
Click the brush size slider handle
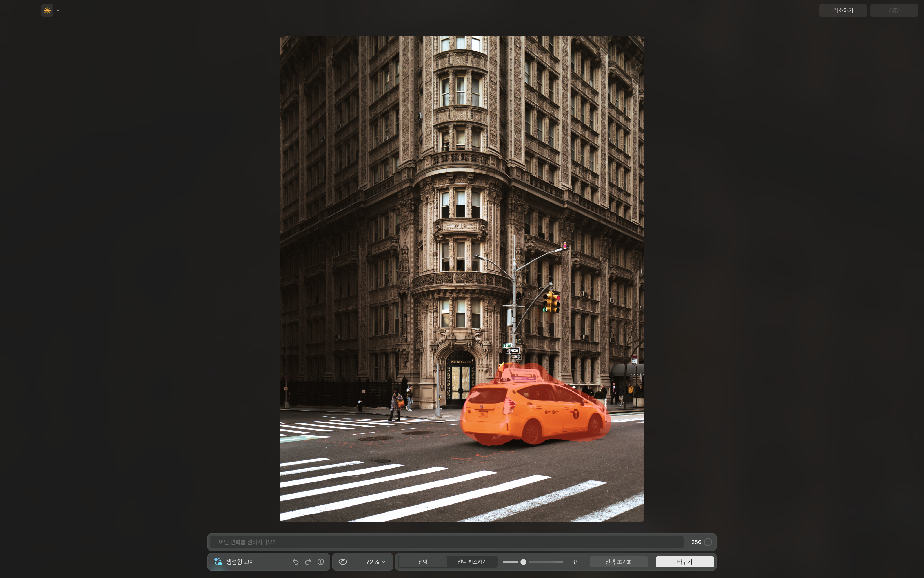click(523, 562)
